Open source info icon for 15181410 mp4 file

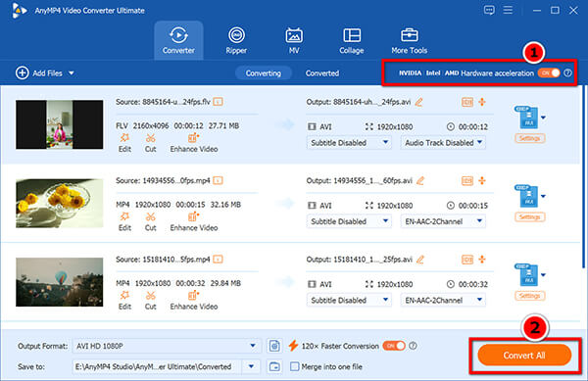(218, 260)
